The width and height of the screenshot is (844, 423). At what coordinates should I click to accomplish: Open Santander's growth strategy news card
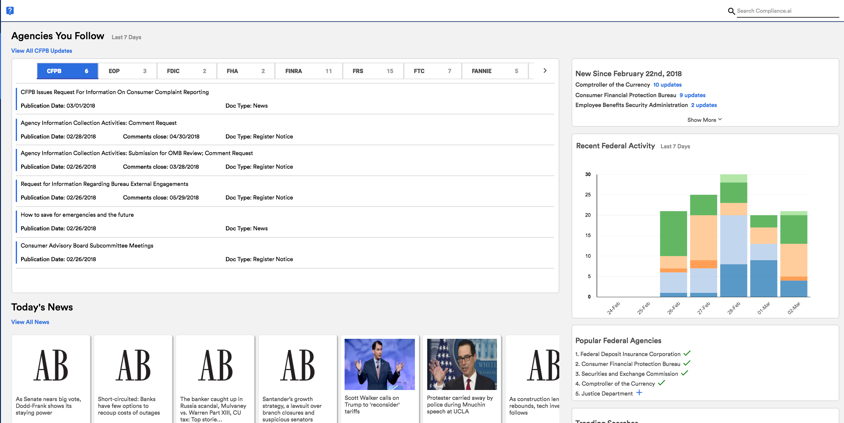[x=298, y=379]
